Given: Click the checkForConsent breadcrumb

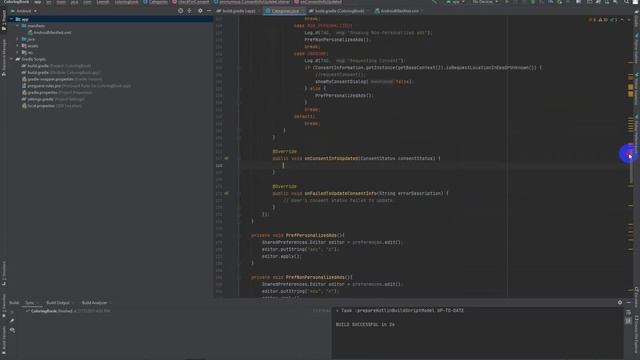Looking at the screenshot, I should (191, 2).
